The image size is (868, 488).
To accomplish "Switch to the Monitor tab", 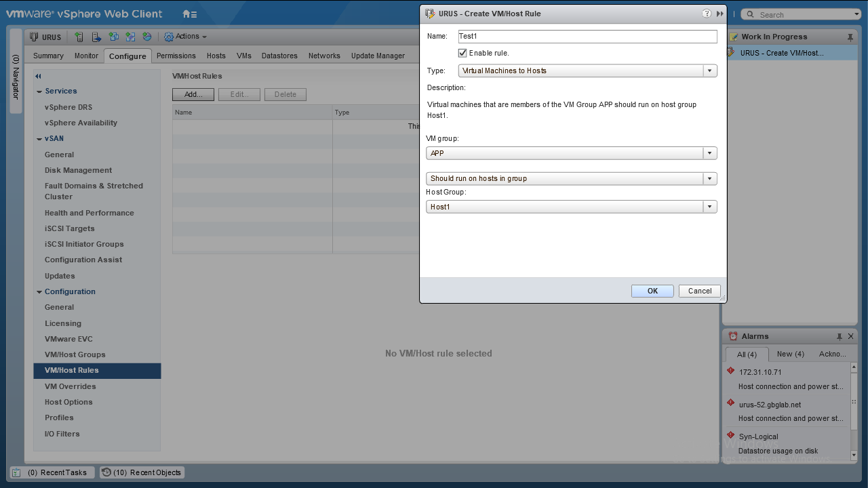I will pyautogui.click(x=86, y=56).
